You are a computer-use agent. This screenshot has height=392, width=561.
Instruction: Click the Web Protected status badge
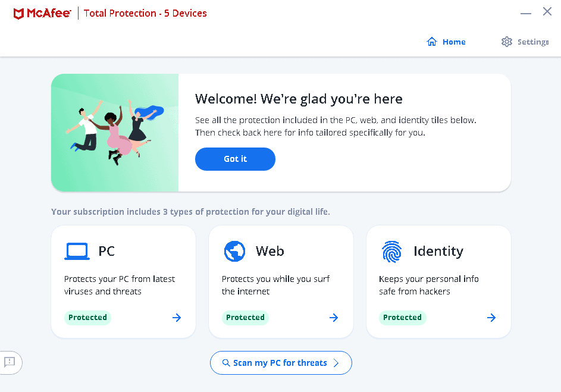[x=245, y=318]
